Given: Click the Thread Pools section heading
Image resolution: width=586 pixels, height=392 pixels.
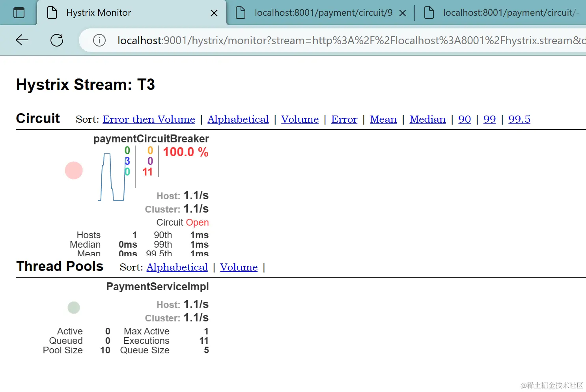Looking at the screenshot, I should pyautogui.click(x=60, y=266).
